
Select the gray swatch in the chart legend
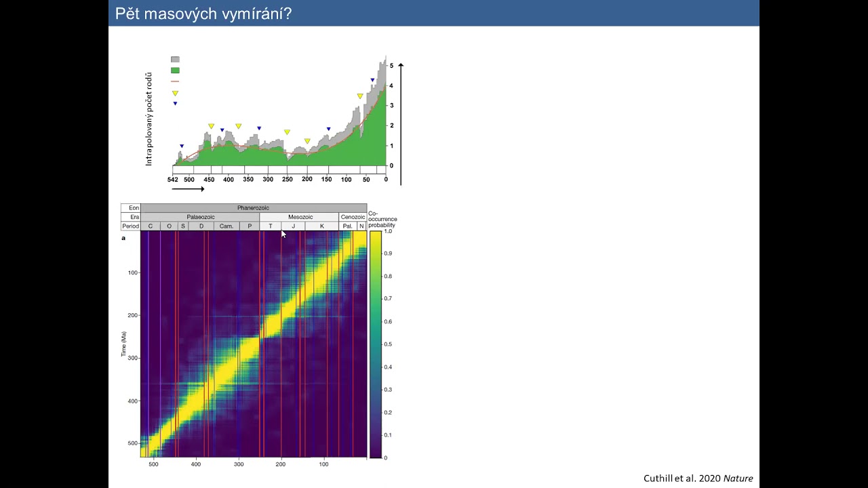175,60
